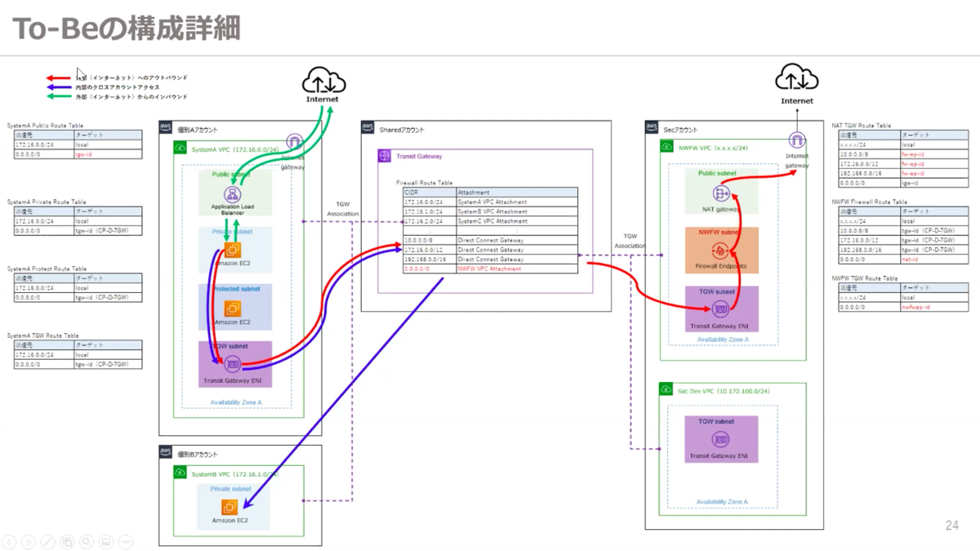Click the 10.0.0.0/8 cell in Firewall Route Table
This screenshot has height=551, width=980.
pyautogui.click(x=429, y=240)
